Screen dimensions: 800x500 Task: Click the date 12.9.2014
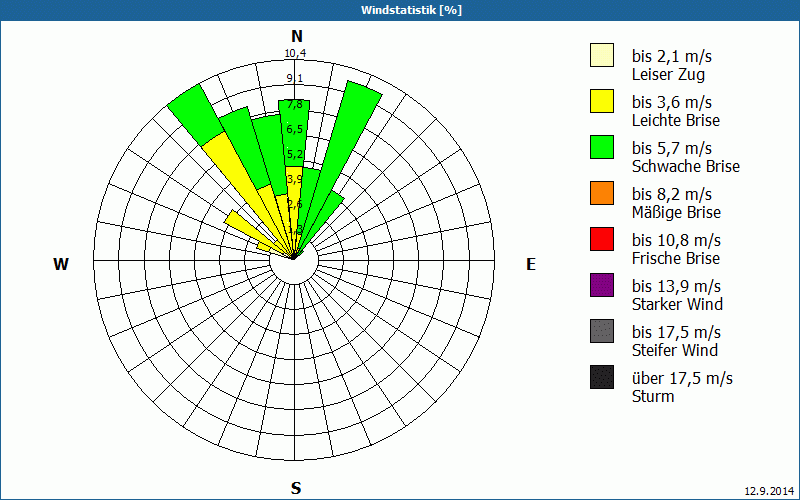click(769, 491)
